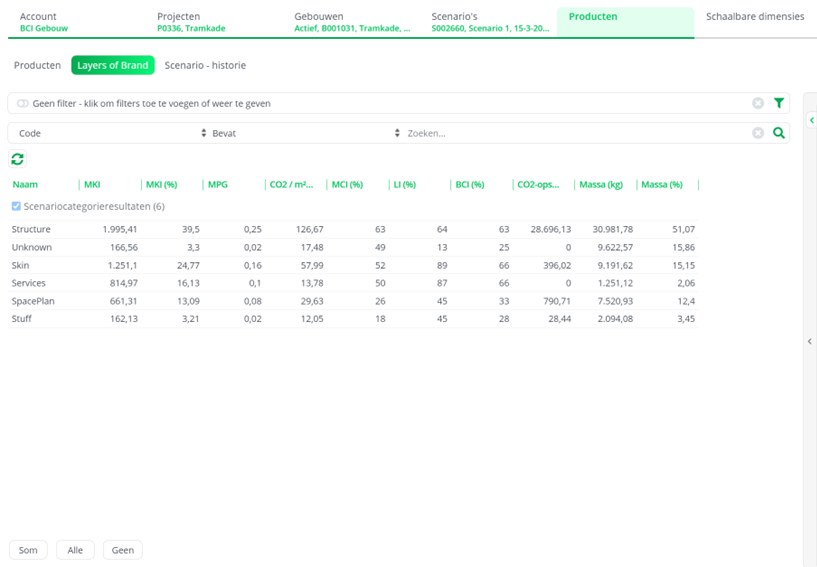The width and height of the screenshot is (817, 567).
Task: Sort by Naam column header
Action: point(25,184)
